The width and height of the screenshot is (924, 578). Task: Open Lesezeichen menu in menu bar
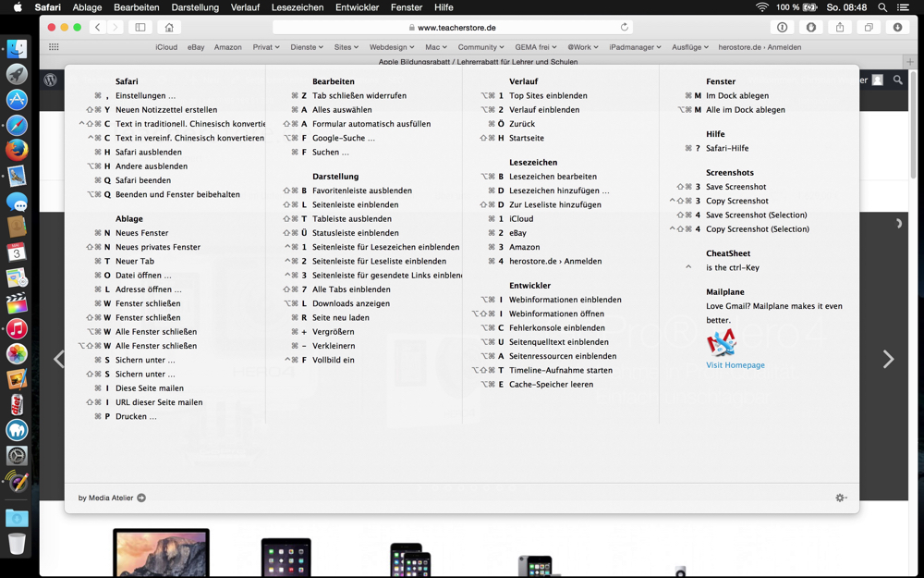click(x=298, y=7)
